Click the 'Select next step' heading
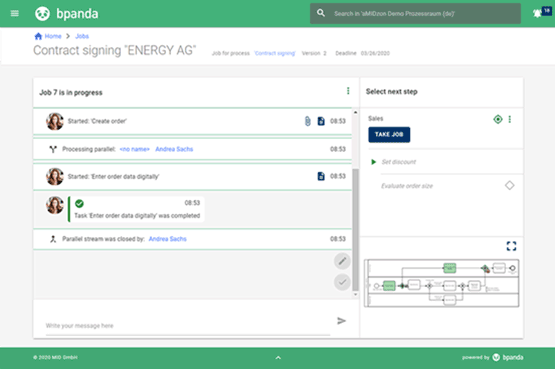The image size is (555, 369). 391,92
